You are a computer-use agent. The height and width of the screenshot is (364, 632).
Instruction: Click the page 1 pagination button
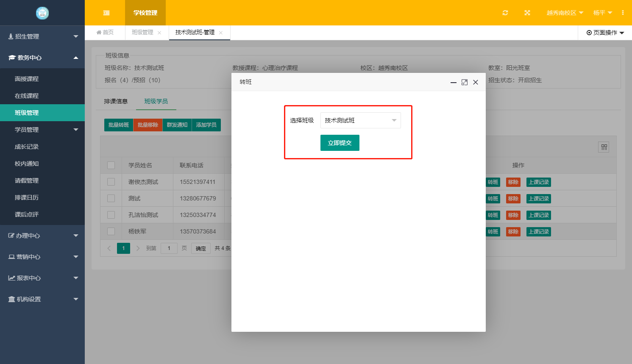pos(123,248)
